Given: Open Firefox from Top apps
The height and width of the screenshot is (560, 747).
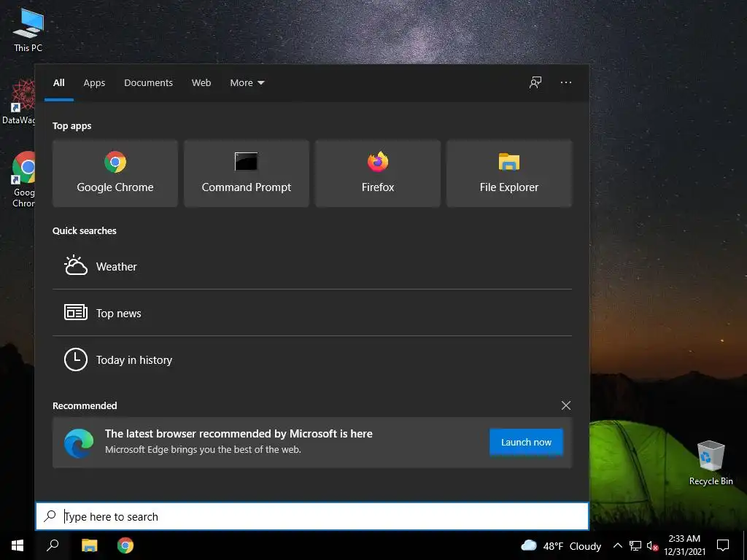Looking at the screenshot, I should pos(378,173).
